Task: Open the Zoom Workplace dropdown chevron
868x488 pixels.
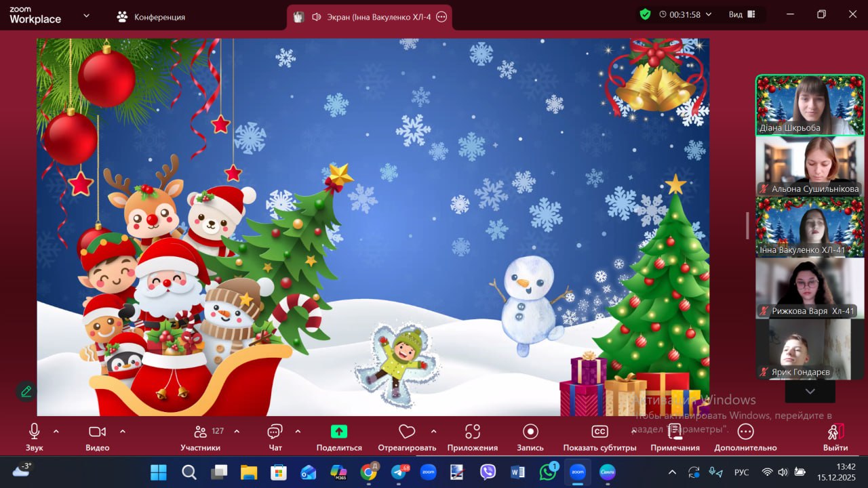Action: (x=86, y=16)
